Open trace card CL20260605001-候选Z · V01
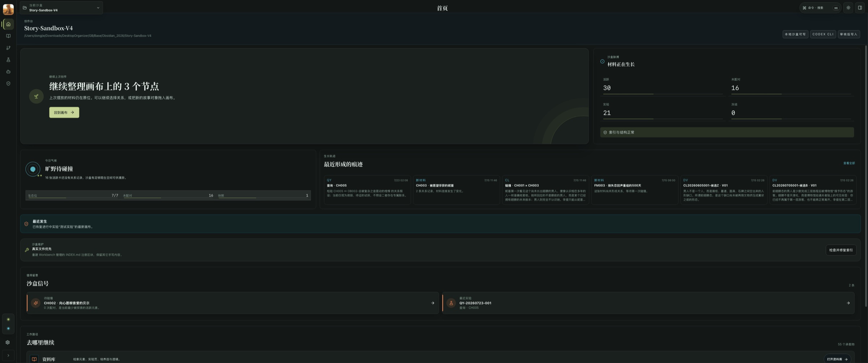The height and width of the screenshot is (363, 868). pos(724,190)
